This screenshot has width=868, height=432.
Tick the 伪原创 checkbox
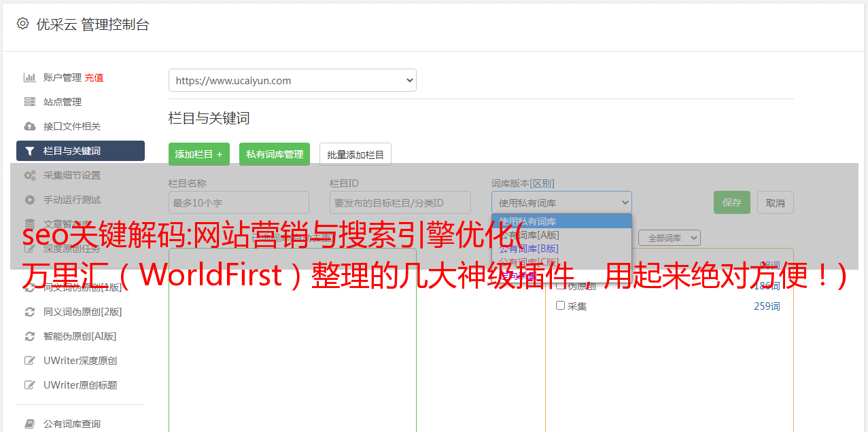tap(561, 286)
